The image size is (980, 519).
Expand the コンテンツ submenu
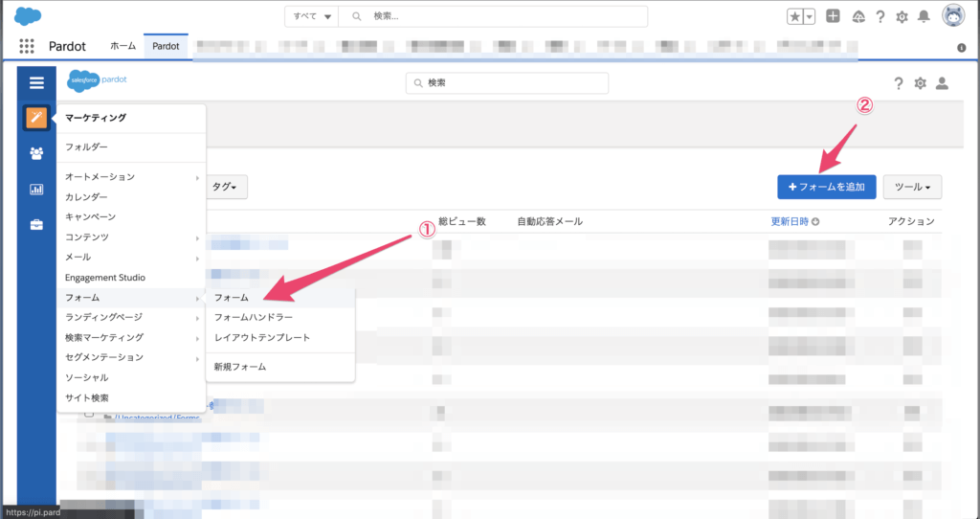[x=131, y=237]
